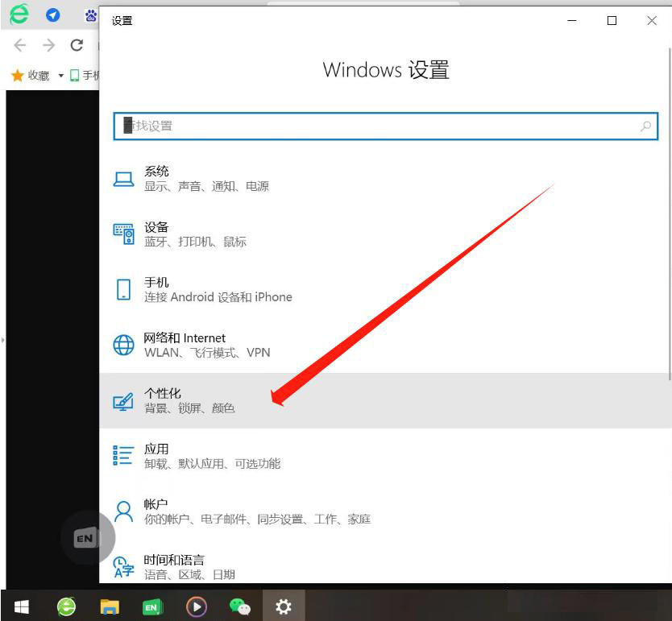This screenshot has height=621, width=672.
Task: Open the 系统 settings laptop icon
Action: point(123,179)
